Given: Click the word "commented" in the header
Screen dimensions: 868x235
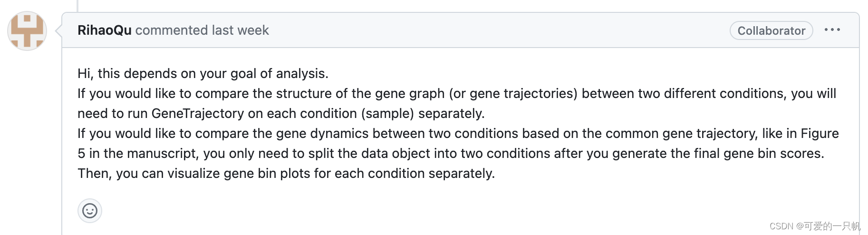Looking at the screenshot, I should tap(172, 30).
